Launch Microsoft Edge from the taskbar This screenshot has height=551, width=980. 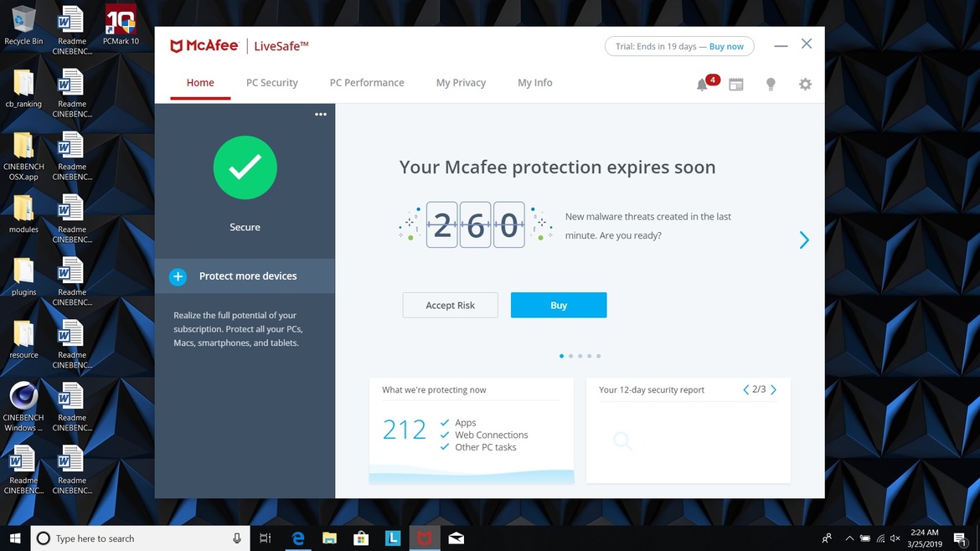pos(298,538)
